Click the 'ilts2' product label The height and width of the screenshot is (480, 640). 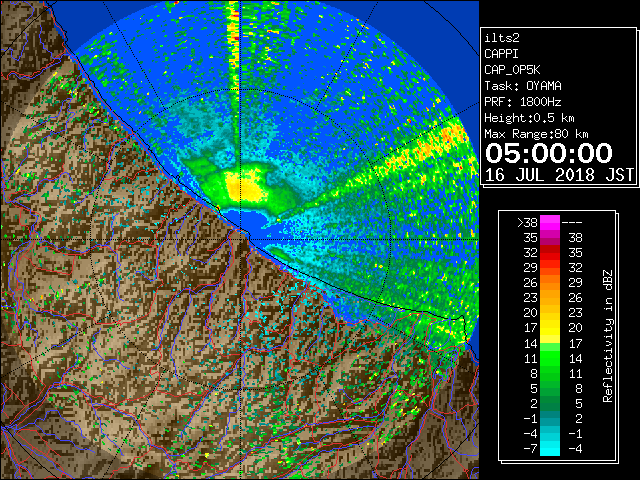tap(502, 38)
